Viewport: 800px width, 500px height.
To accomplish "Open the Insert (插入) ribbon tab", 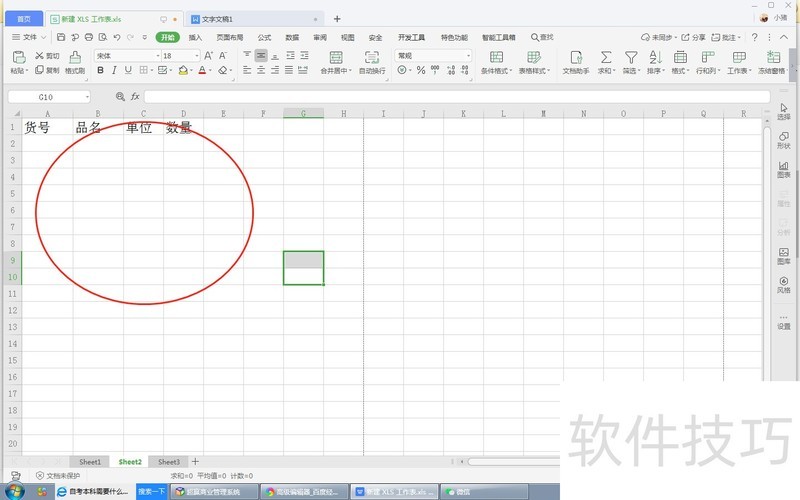I will (195, 37).
